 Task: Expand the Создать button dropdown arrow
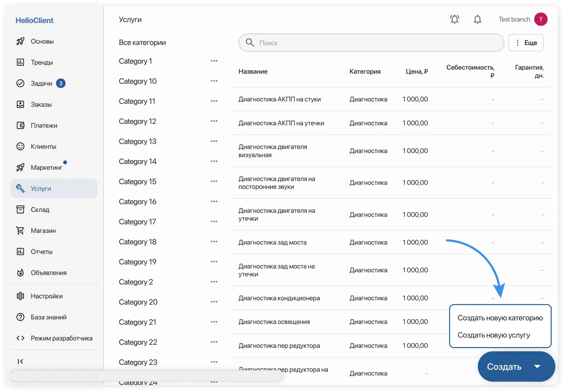click(537, 366)
